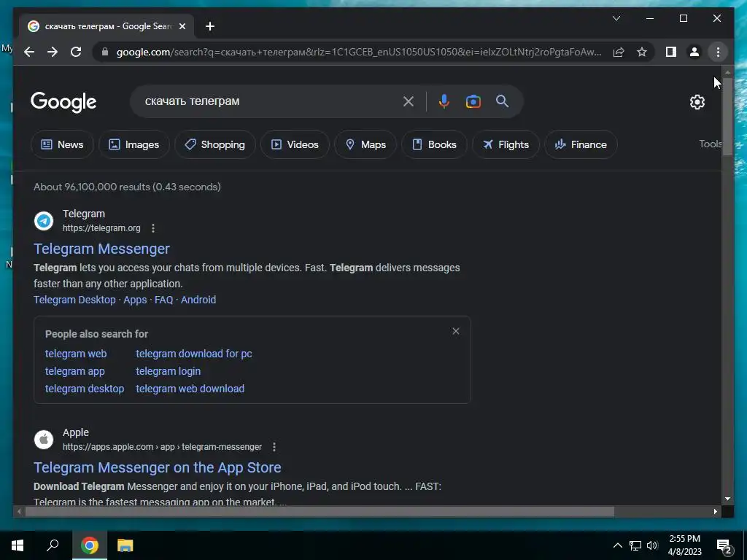Screen dimensions: 747x560
Task: Submit search with magnifier icon
Action: click(502, 101)
